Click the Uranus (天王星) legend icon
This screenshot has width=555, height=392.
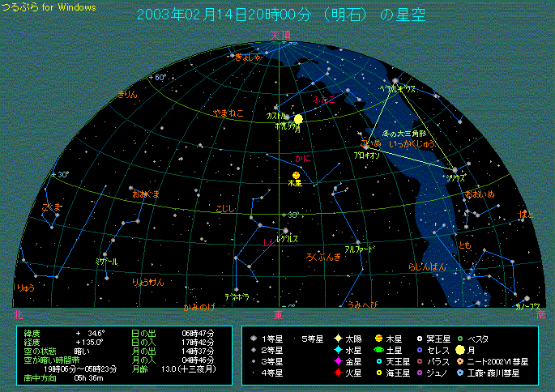pos(378,362)
